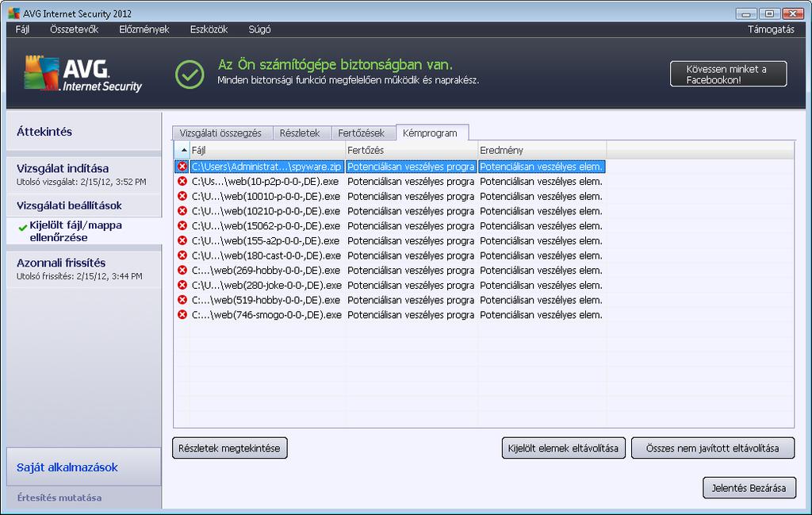This screenshot has width=812, height=515.
Task: Click the threat icon for web(155-a2p-0-0-,DE).exe
Action: click(x=182, y=240)
